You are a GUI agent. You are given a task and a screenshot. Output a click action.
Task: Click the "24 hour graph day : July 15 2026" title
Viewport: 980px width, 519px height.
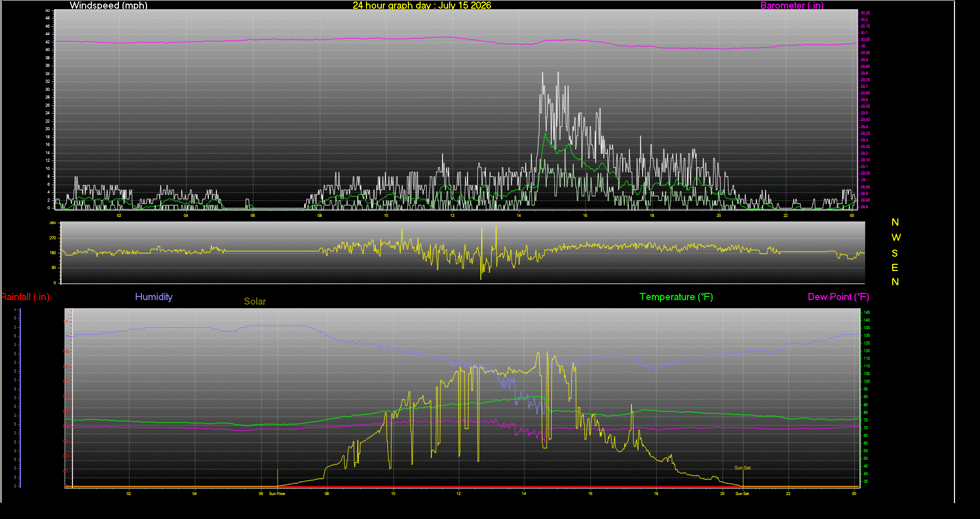tap(422, 5)
